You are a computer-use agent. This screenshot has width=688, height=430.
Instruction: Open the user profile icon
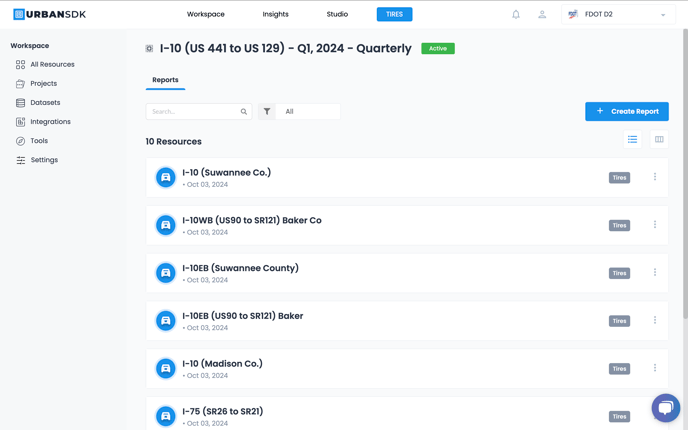click(542, 14)
